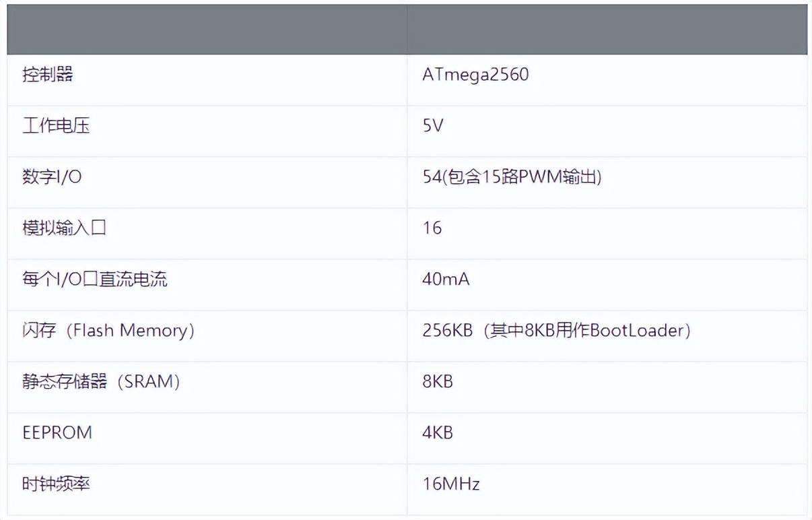The image size is (812, 520).
Task: Click the empty gray header above 控制器
Action: [x=207, y=30]
